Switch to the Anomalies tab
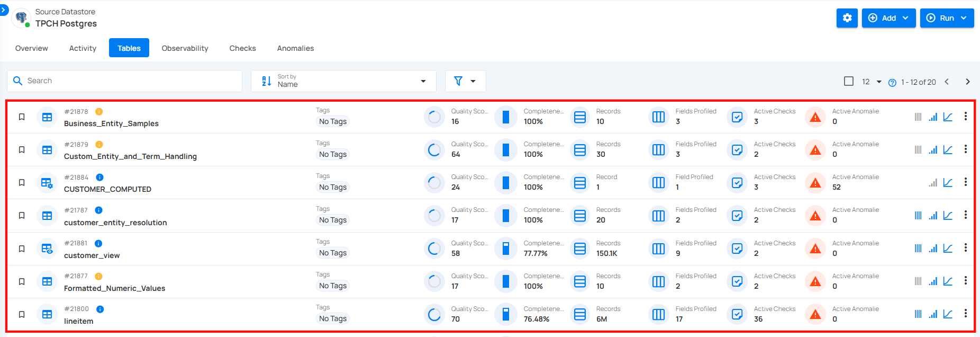Screen dimensions: 980x337 (x=295, y=48)
